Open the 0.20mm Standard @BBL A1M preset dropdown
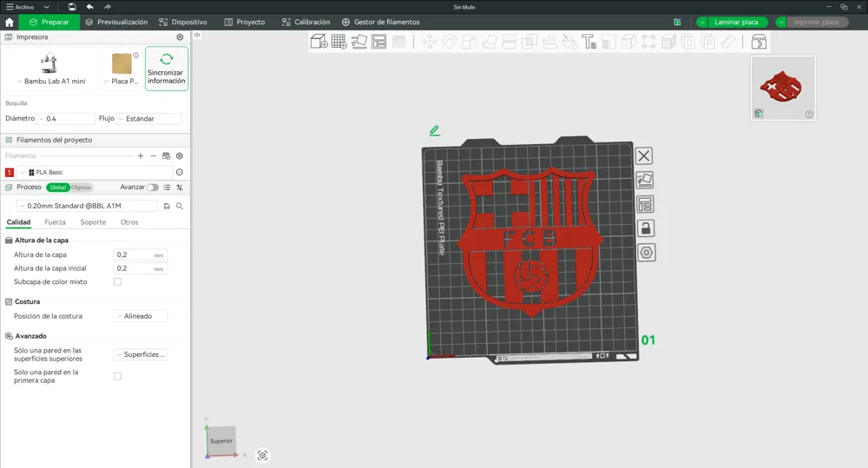Image resolution: width=868 pixels, height=468 pixels. 87,206
